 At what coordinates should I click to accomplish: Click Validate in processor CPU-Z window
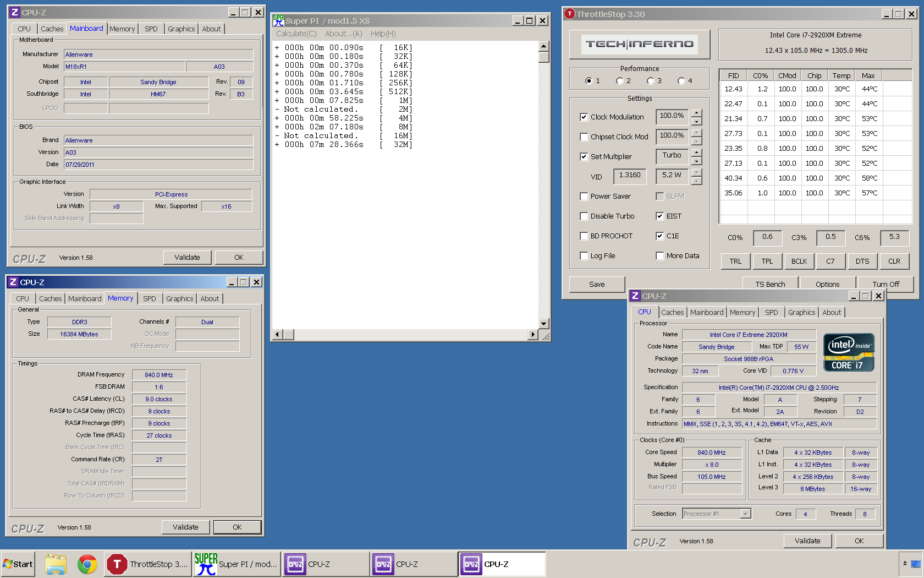tap(807, 541)
